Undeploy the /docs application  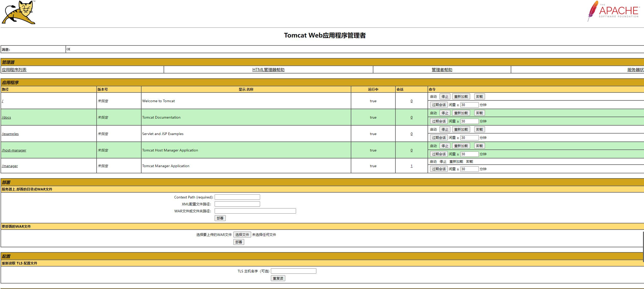pyautogui.click(x=479, y=113)
